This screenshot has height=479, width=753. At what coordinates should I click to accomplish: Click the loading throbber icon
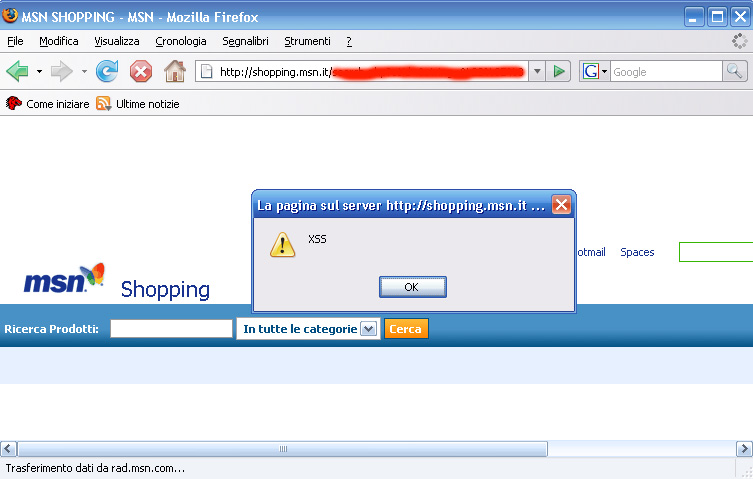pyautogui.click(x=740, y=41)
